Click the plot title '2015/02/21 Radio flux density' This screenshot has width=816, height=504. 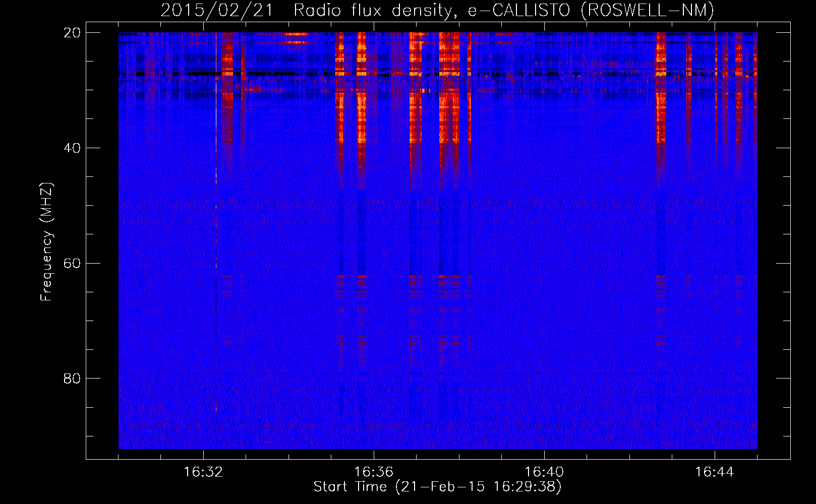[x=437, y=10]
